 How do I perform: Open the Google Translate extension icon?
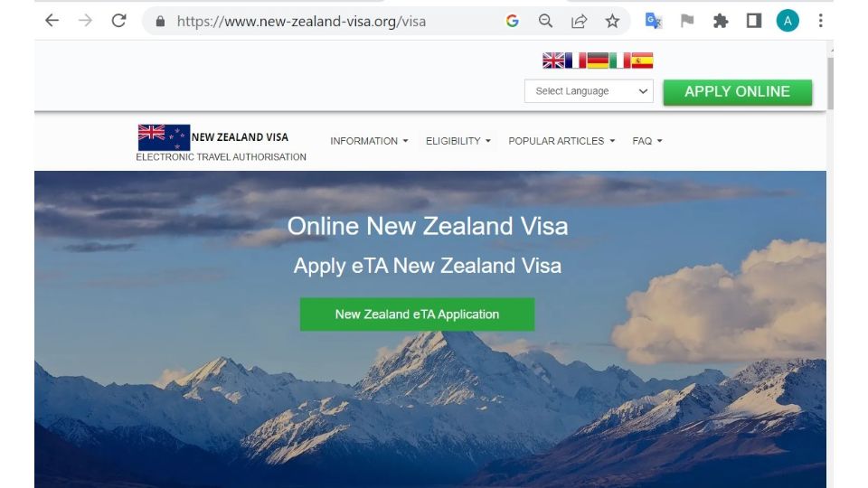654,21
